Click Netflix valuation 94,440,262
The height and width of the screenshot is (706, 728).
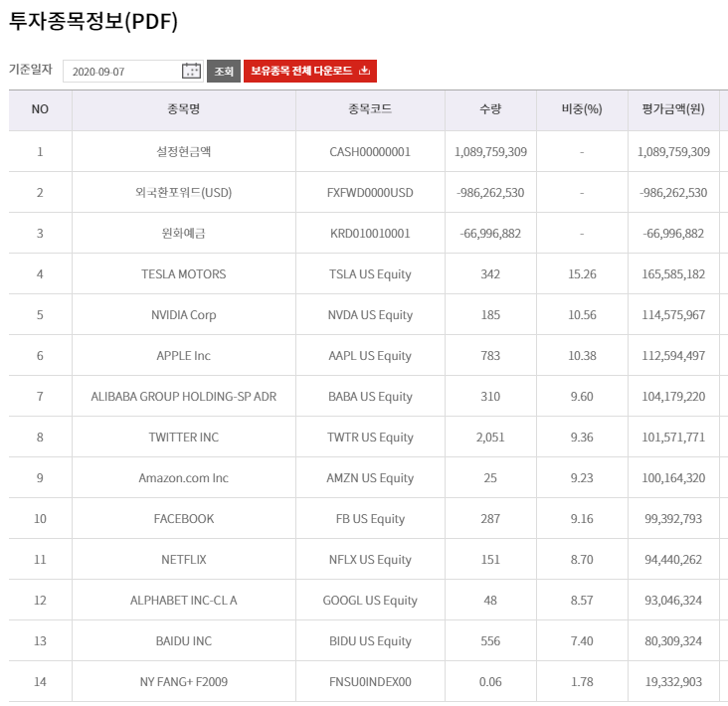[x=673, y=560]
